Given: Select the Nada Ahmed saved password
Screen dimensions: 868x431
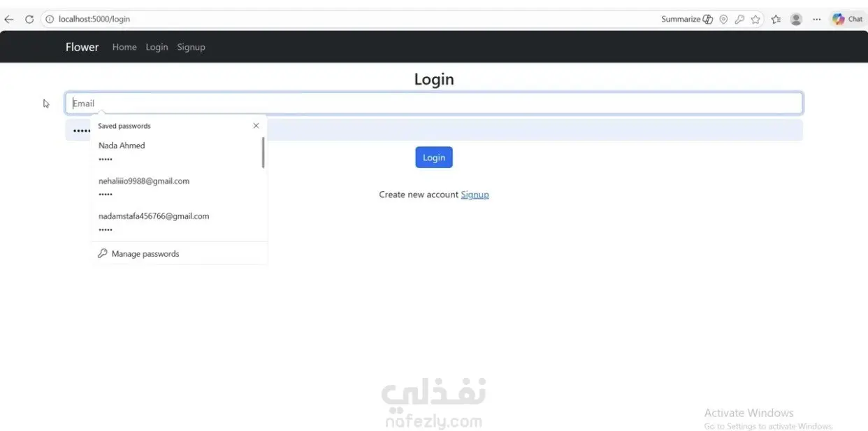Looking at the screenshot, I should coord(176,152).
